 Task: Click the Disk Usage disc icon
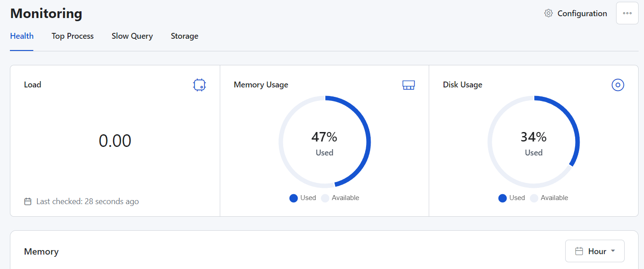(x=618, y=85)
